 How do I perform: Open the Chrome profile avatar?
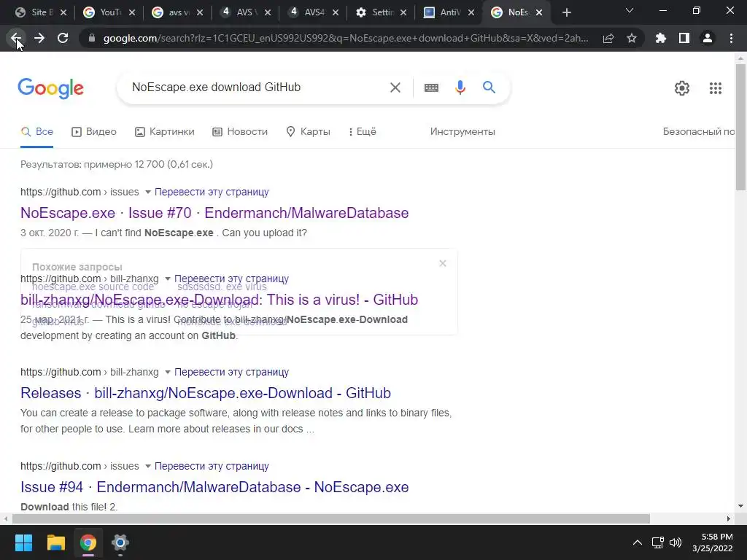(x=708, y=38)
